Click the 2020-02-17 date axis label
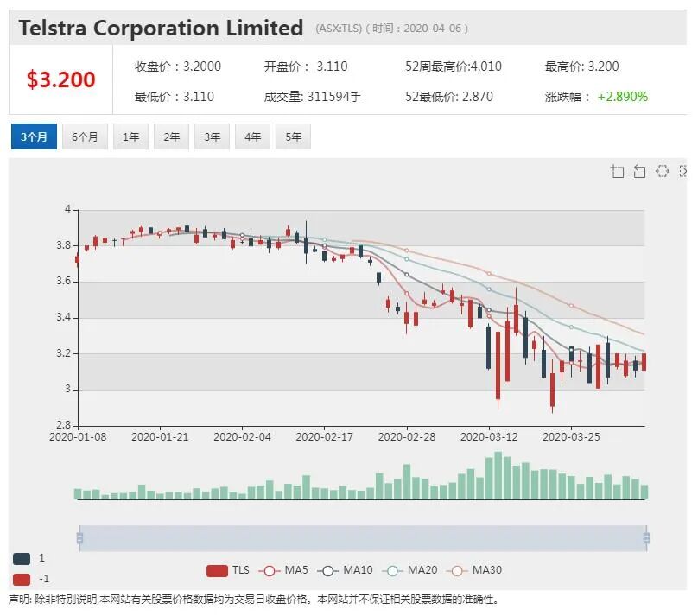This screenshot has width=698, height=616. pyautogui.click(x=325, y=437)
